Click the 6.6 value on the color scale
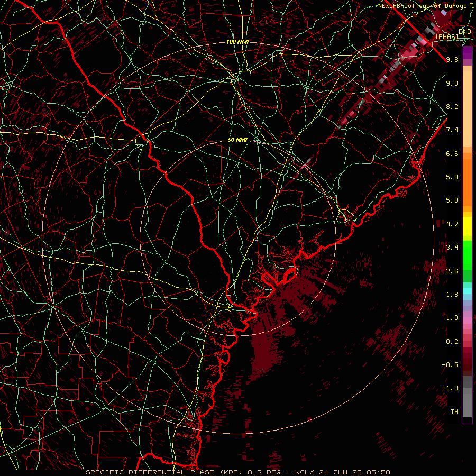 (x=452, y=153)
